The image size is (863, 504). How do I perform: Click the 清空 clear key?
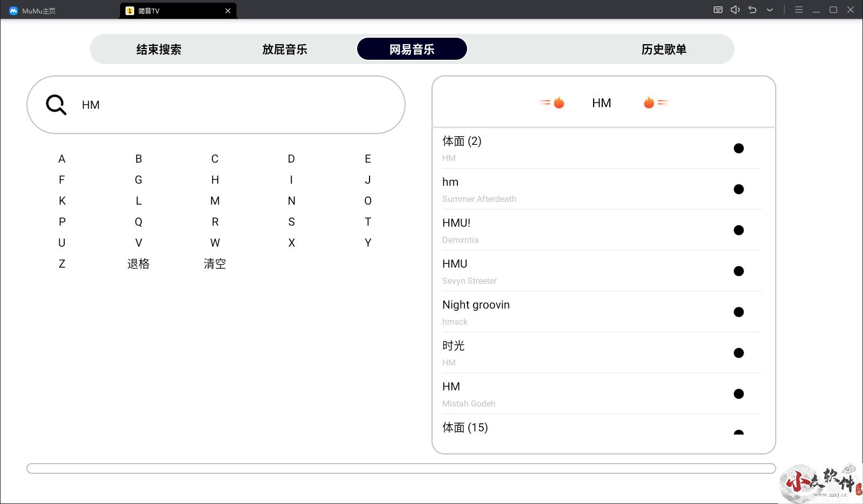point(215,264)
